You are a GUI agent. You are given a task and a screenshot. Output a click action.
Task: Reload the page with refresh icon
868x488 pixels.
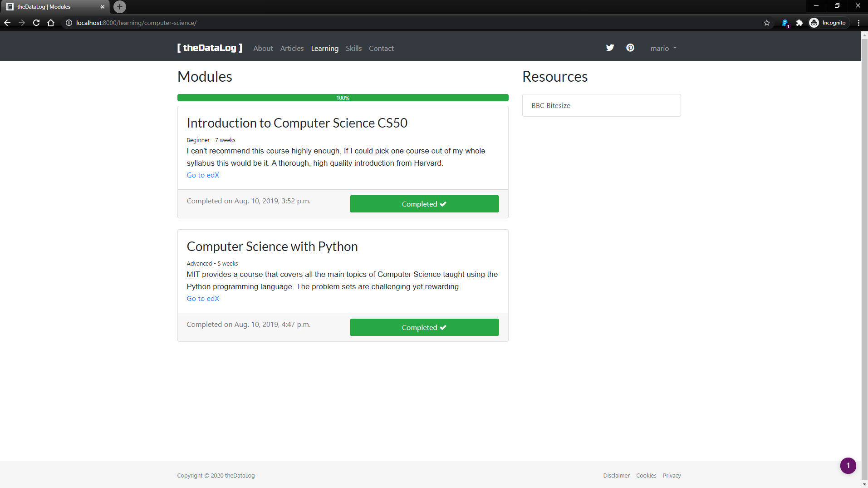pos(36,23)
